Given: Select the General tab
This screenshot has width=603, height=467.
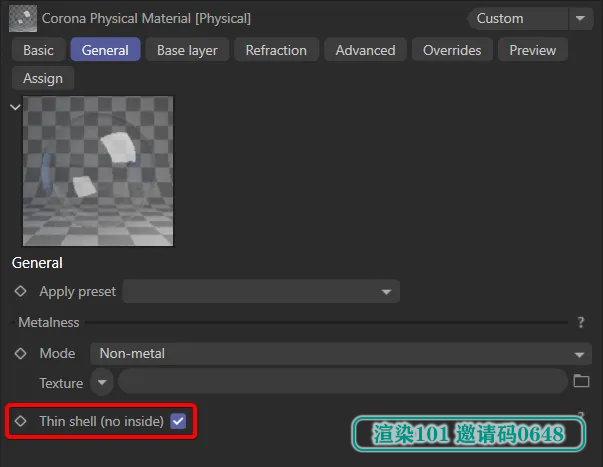Looking at the screenshot, I should (105, 50).
